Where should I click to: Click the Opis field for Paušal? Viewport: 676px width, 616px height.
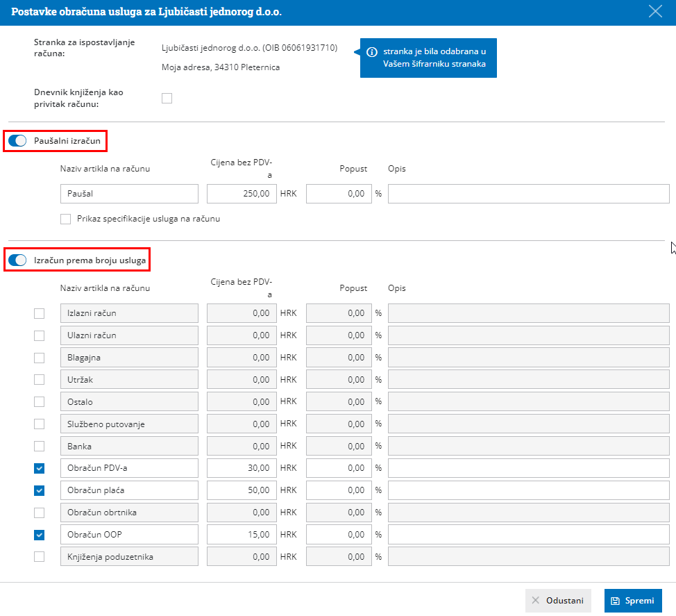528,194
